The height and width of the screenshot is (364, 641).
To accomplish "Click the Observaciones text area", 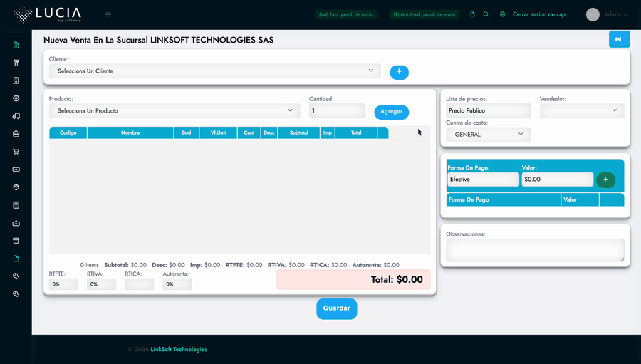I will [x=534, y=250].
